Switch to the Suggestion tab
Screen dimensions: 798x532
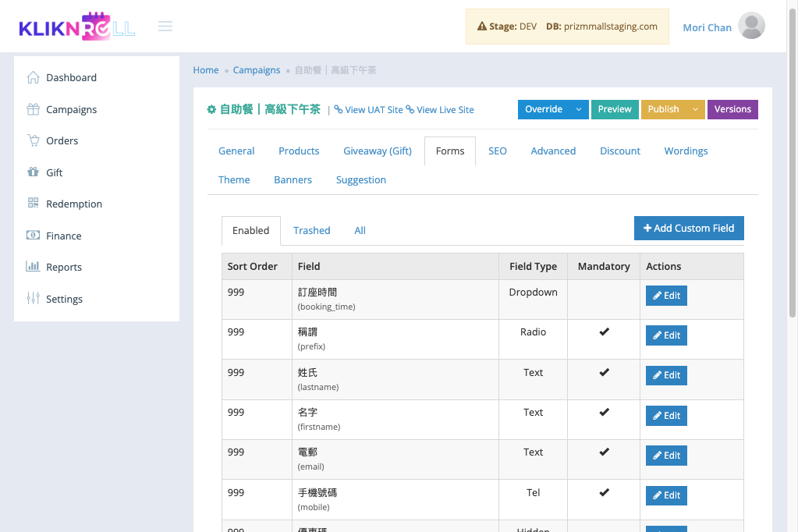(361, 180)
